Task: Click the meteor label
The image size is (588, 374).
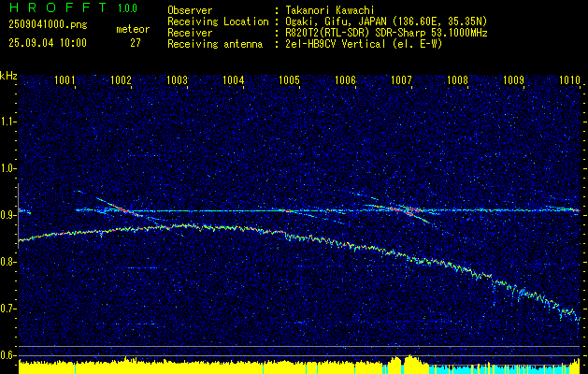Action: (x=133, y=29)
